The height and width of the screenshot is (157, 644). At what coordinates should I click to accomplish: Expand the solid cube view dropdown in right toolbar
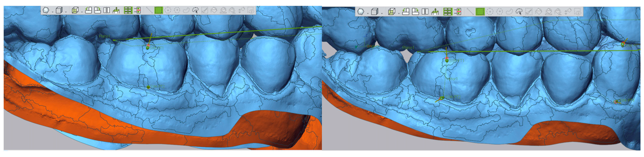click(381, 13)
